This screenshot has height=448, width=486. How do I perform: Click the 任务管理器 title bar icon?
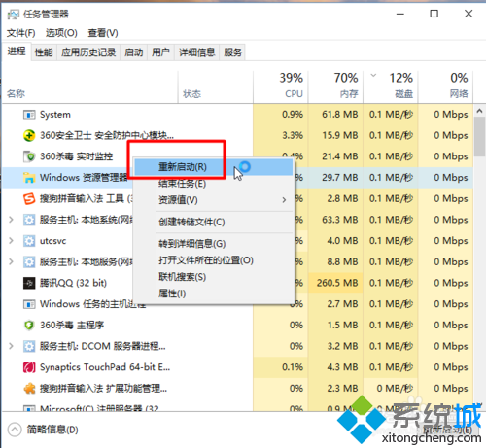[14, 15]
